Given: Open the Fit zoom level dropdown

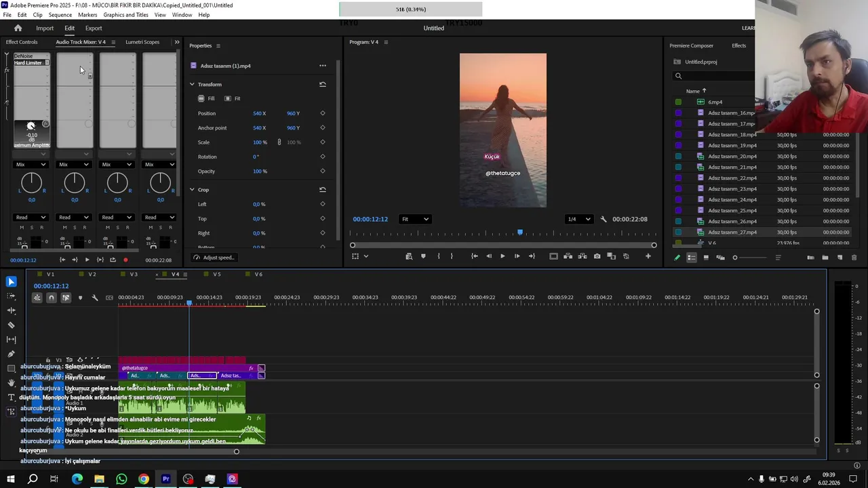Looking at the screenshot, I should coord(415,219).
